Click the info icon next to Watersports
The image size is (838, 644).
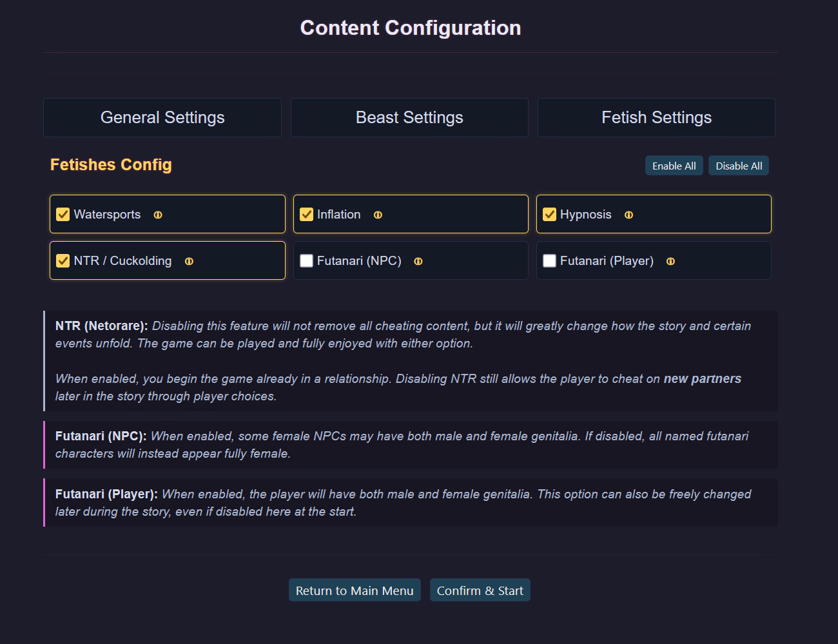[x=158, y=215]
